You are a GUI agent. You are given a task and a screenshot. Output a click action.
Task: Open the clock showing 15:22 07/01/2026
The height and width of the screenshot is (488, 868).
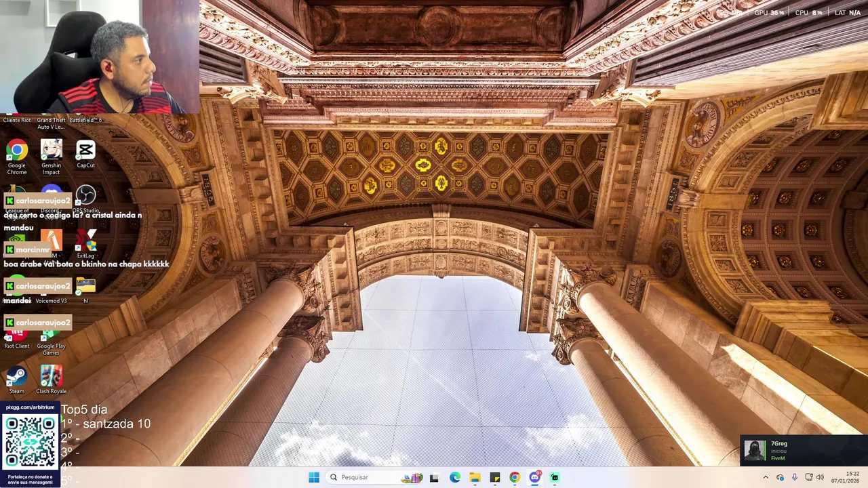point(846,477)
